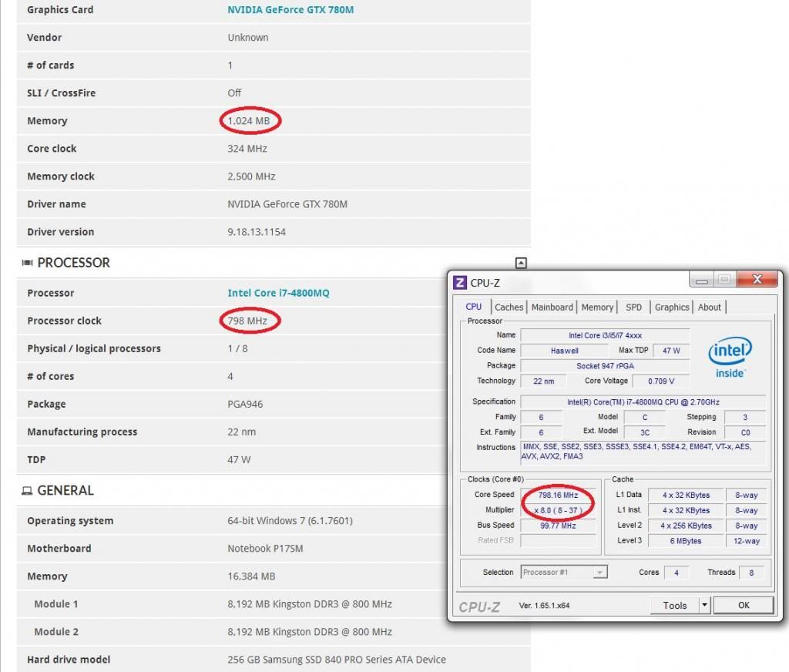
Task: Click the Module 1 Kingston DDR3 value
Action: [310, 604]
